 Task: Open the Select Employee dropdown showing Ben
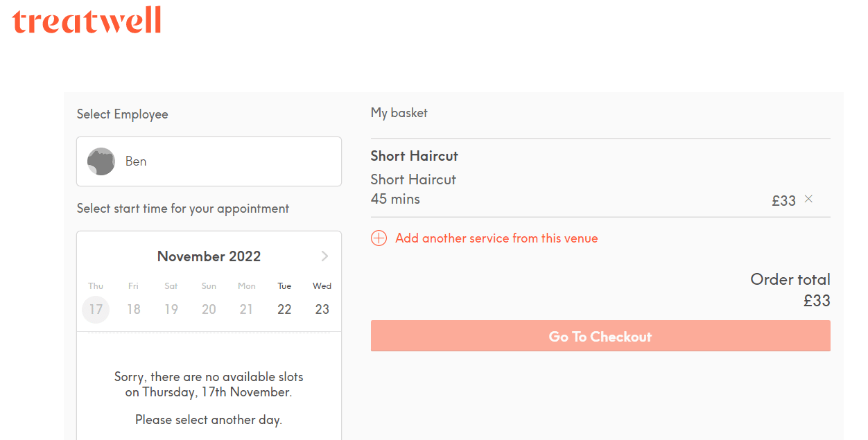coord(209,161)
